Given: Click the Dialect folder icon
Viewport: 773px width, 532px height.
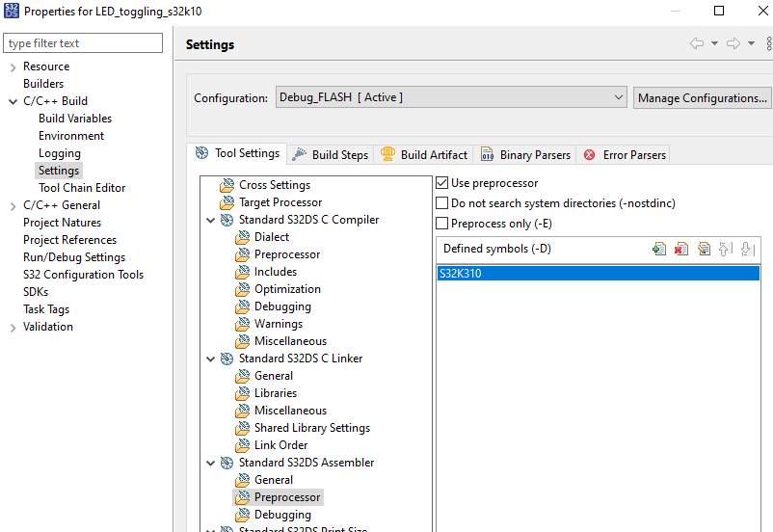Looking at the screenshot, I should pos(243,237).
